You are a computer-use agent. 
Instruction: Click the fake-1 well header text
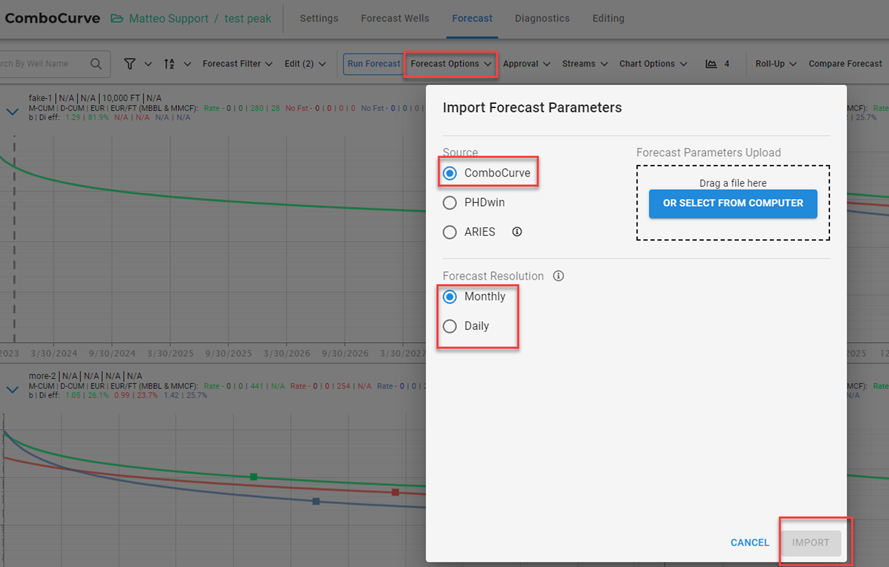pos(95,98)
